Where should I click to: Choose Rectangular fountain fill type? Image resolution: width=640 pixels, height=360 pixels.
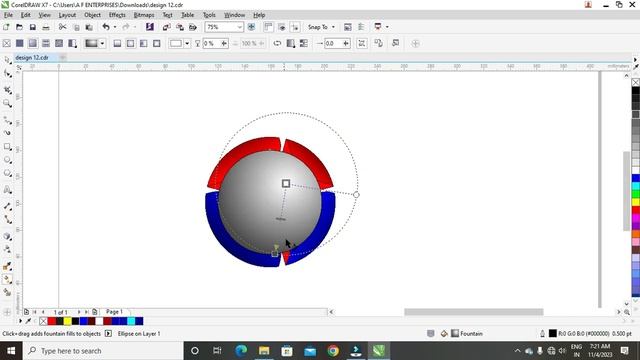(x=157, y=43)
